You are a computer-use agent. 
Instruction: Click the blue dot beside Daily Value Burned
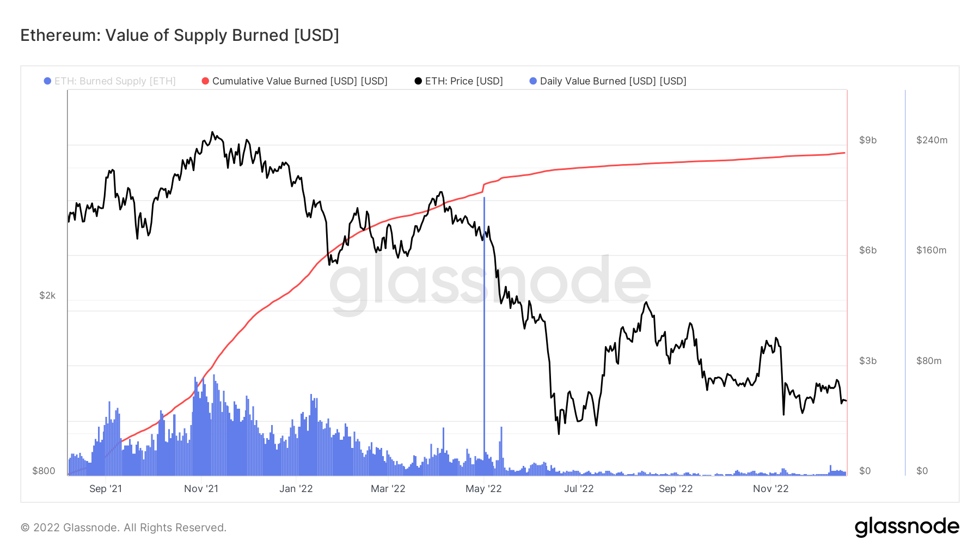(x=533, y=81)
